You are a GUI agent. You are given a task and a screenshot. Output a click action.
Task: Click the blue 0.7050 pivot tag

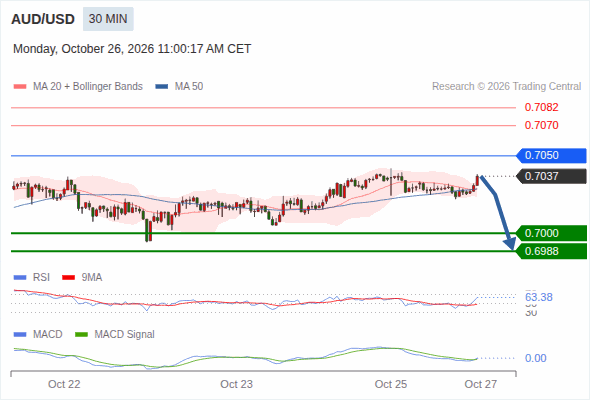(x=551, y=155)
